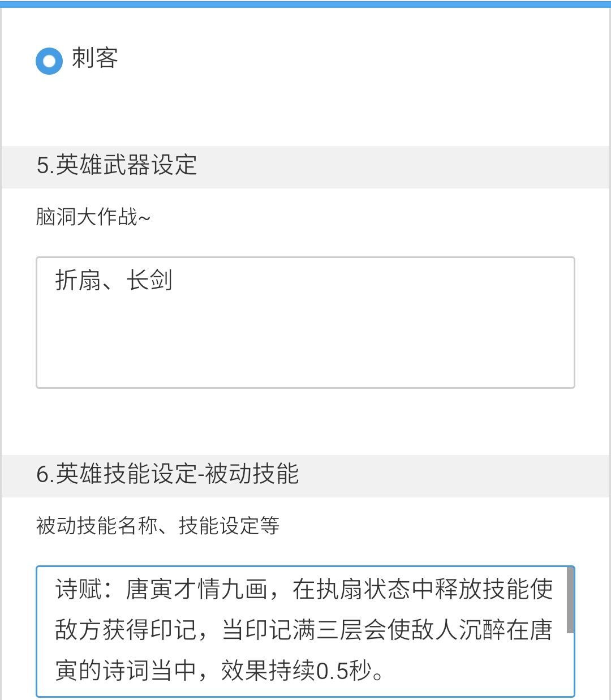Click scrollbar track below the thumb
Viewport: 611px width, 700px height.
click(x=570, y=665)
